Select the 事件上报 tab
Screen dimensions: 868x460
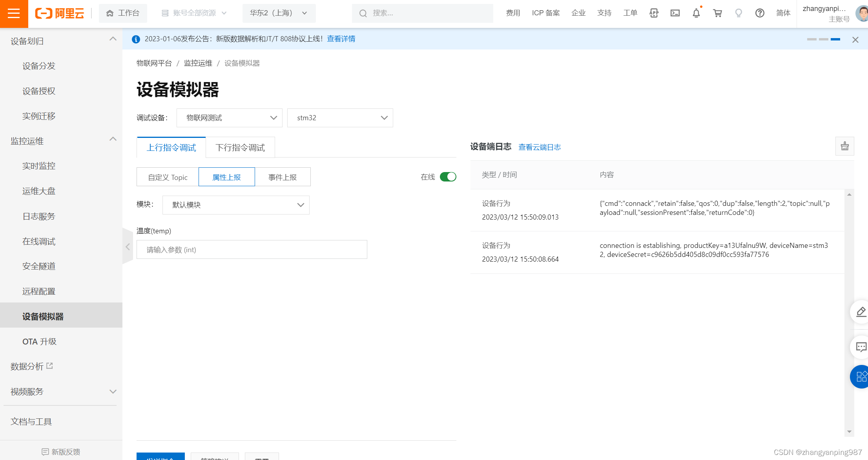coord(283,177)
